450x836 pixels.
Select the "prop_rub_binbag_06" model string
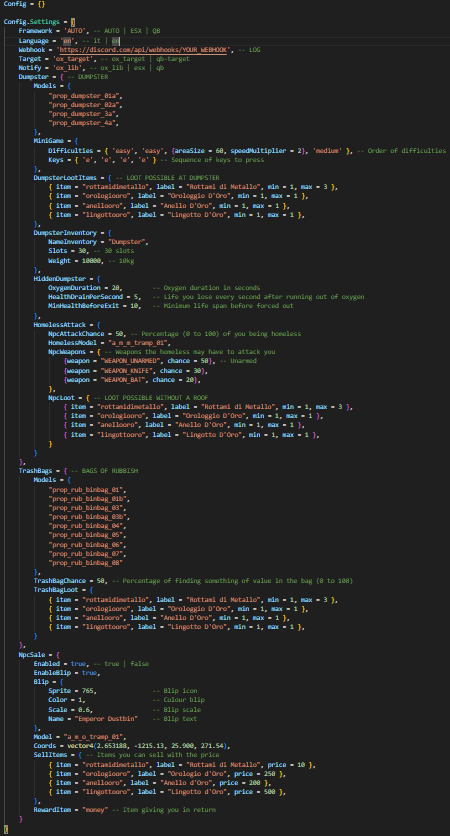coord(87,544)
